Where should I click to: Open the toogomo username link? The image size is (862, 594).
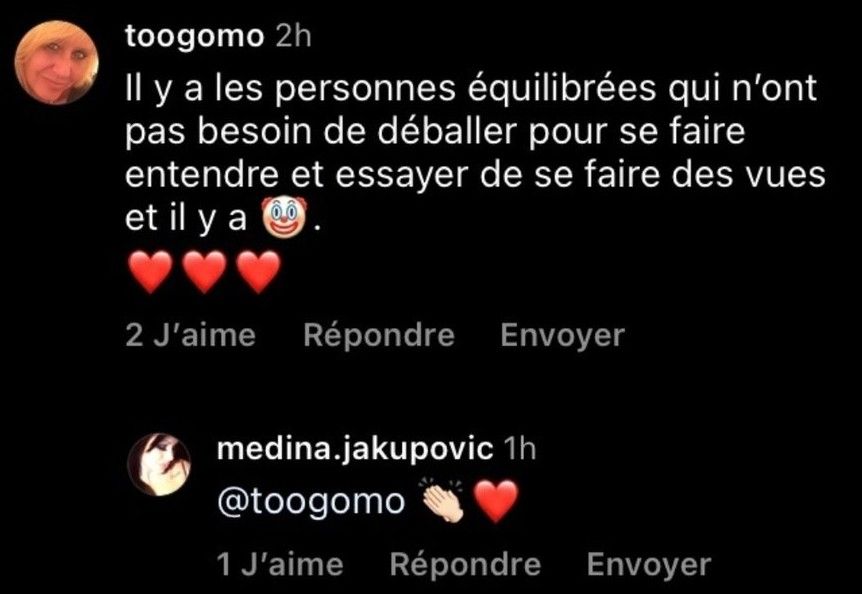pos(195,37)
